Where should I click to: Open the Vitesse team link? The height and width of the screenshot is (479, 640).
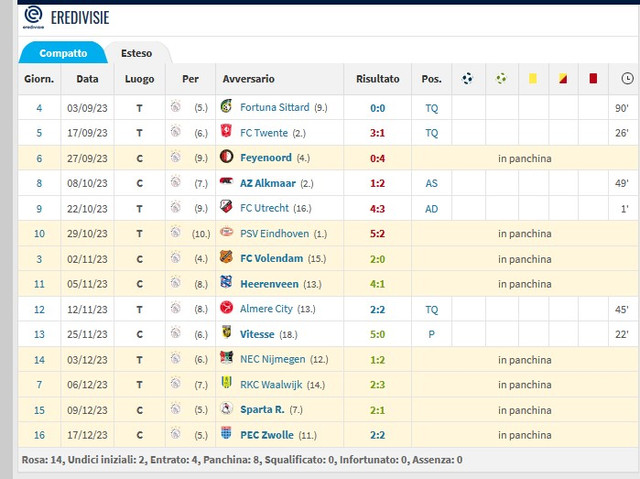(257, 334)
